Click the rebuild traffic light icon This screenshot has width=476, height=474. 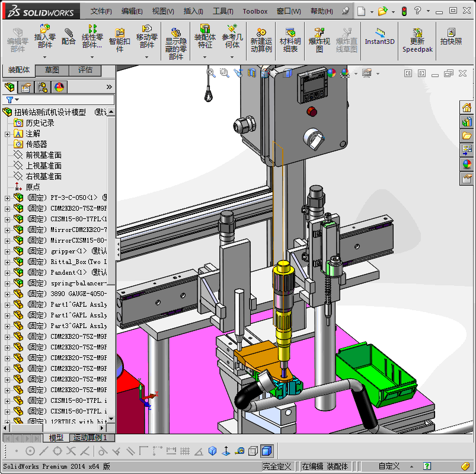404,11
